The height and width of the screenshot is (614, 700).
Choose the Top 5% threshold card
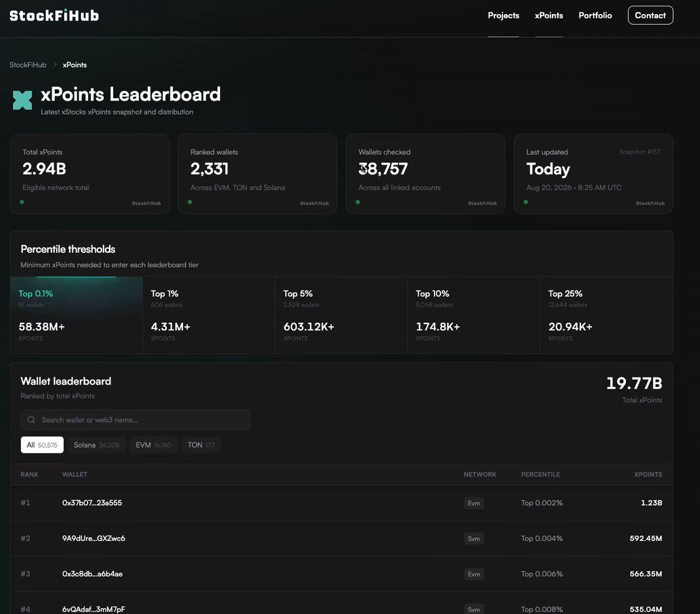(x=341, y=315)
